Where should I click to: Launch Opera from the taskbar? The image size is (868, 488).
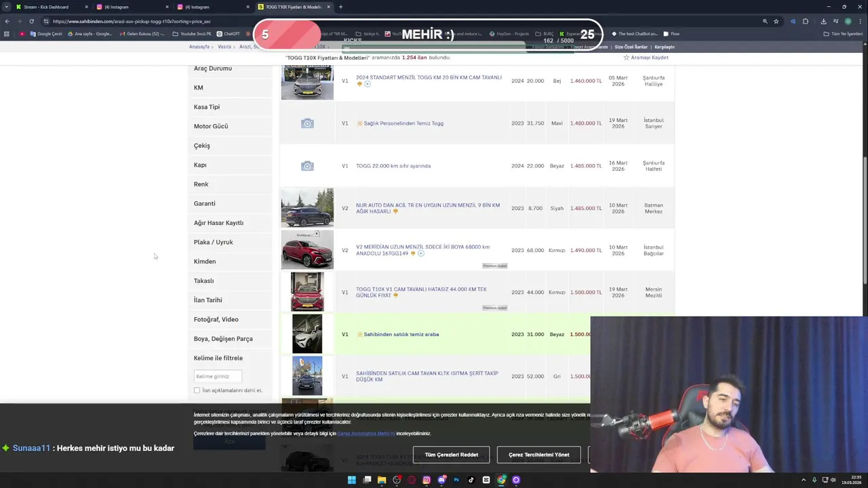point(412,480)
